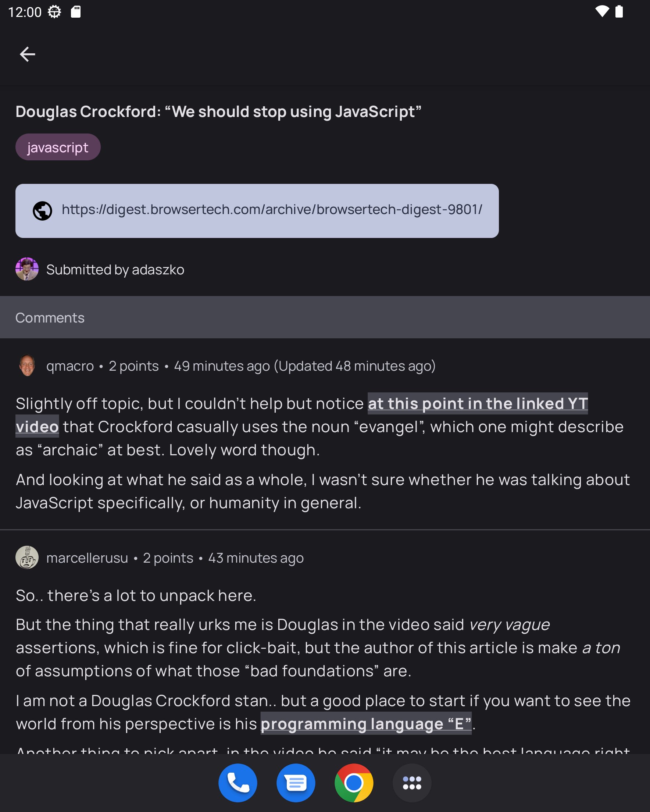Tap the battery icon in status bar
Viewport: 650px width, 812px height.
[x=619, y=12]
